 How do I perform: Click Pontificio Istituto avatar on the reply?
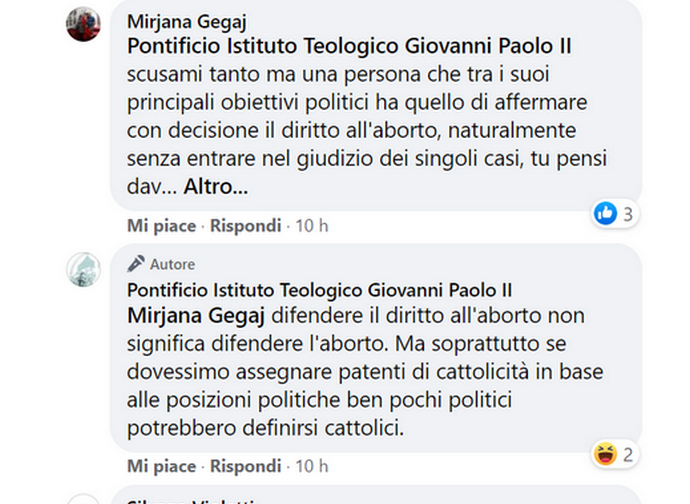[x=83, y=269]
